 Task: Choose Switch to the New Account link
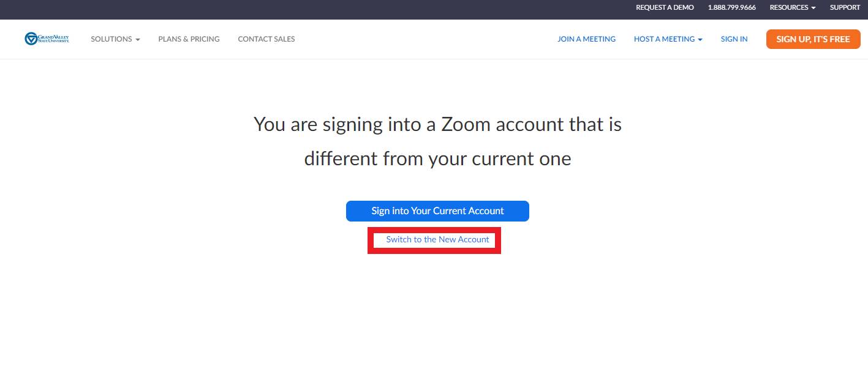pyautogui.click(x=437, y=240)
